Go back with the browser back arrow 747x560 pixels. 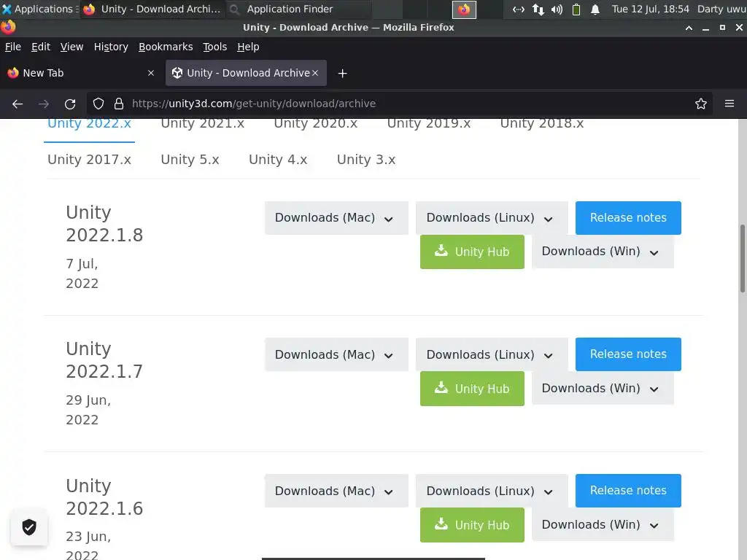pyautogui.click(x=18, y=104)
